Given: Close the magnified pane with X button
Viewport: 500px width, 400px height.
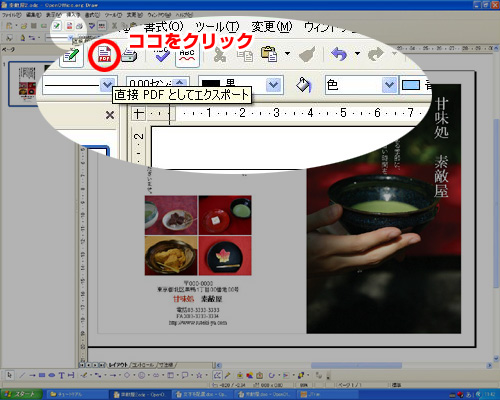Looking at the screenshot, I should coord(110,115).
